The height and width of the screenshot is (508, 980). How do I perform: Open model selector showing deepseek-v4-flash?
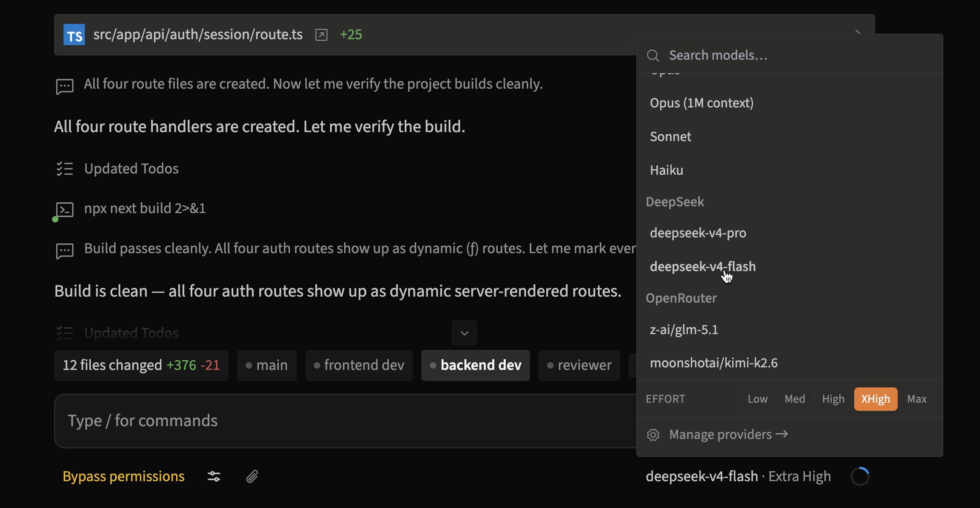[x=738, y=476]
